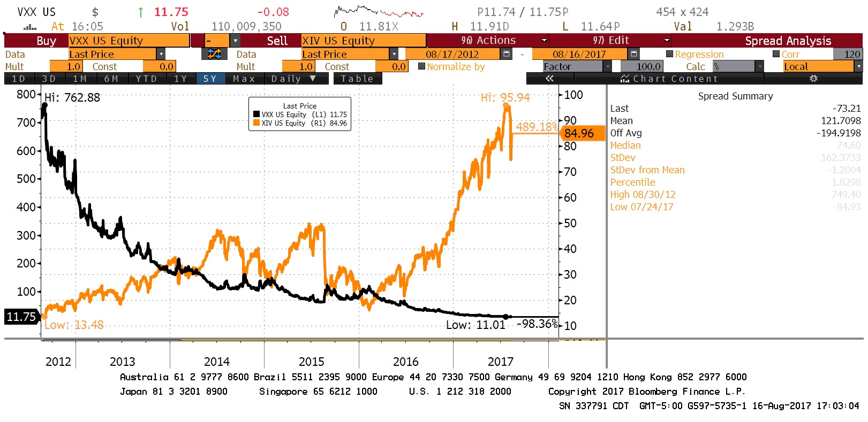Expand the Buy Last Price data dropdown

pyautogui.click(x=161, y=54)
